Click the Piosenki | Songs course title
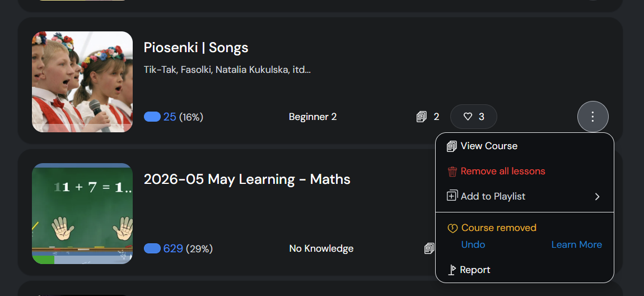 tap(196, 48)
